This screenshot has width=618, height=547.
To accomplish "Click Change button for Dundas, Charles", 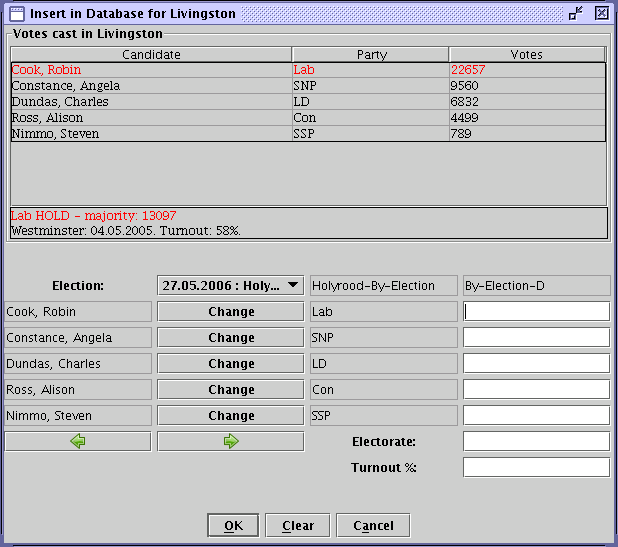I will click(231, 364).
